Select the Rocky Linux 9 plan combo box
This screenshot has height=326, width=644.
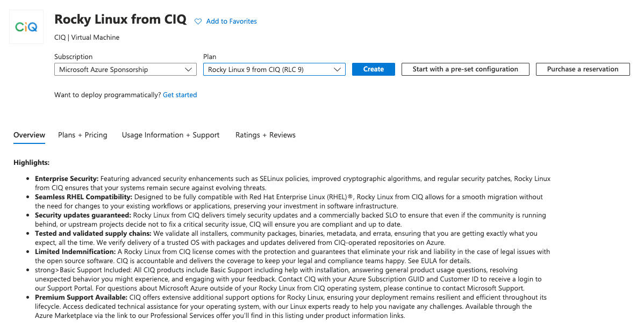point(268,69)
